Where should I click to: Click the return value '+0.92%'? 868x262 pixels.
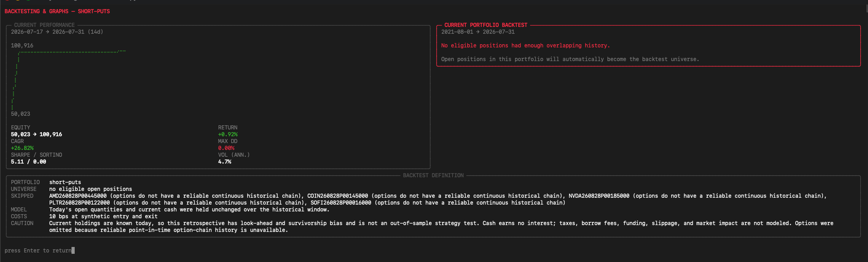click(228, 134)
